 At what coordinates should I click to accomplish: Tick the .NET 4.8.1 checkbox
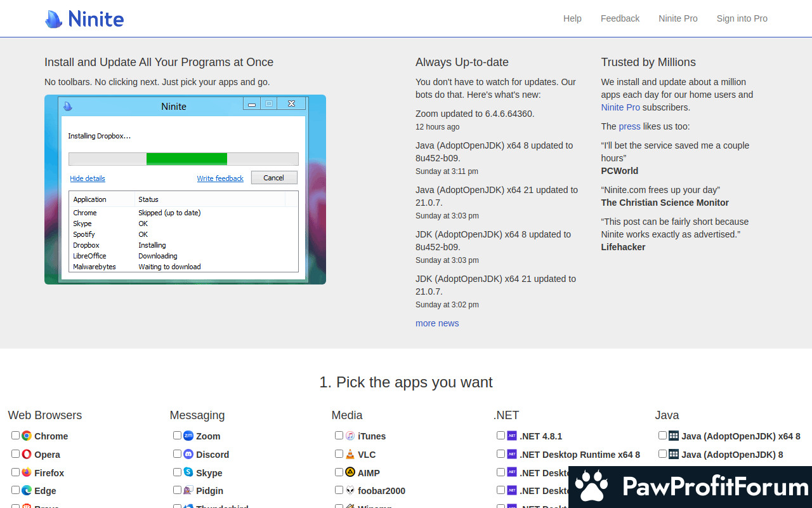(501, 436)
